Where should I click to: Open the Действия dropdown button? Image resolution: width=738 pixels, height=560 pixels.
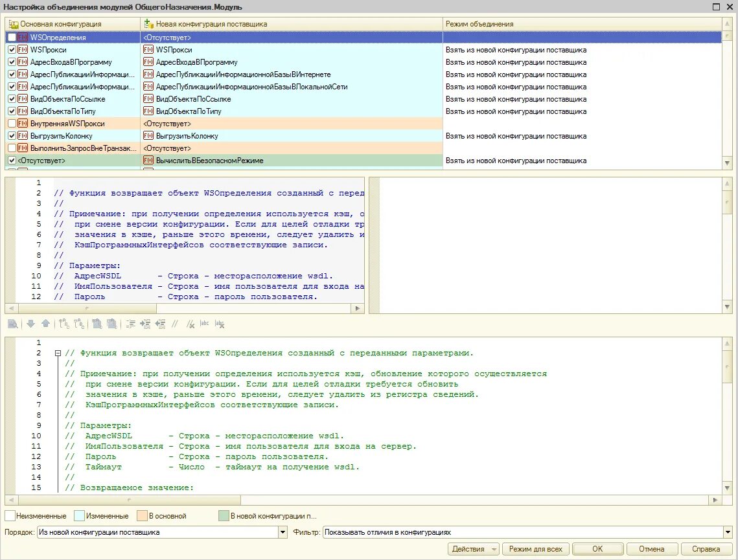click(x=474, y=549)
